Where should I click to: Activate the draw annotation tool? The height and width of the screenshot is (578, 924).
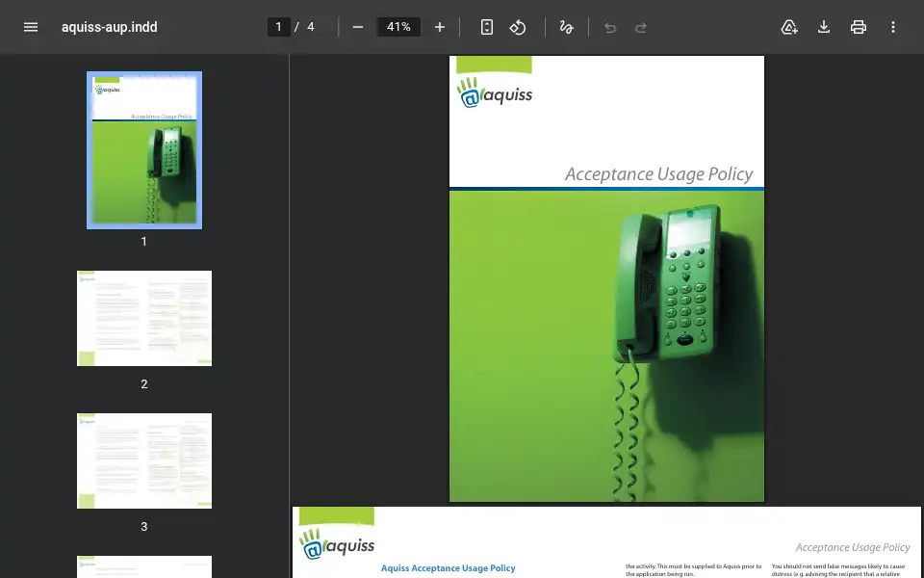566,27
